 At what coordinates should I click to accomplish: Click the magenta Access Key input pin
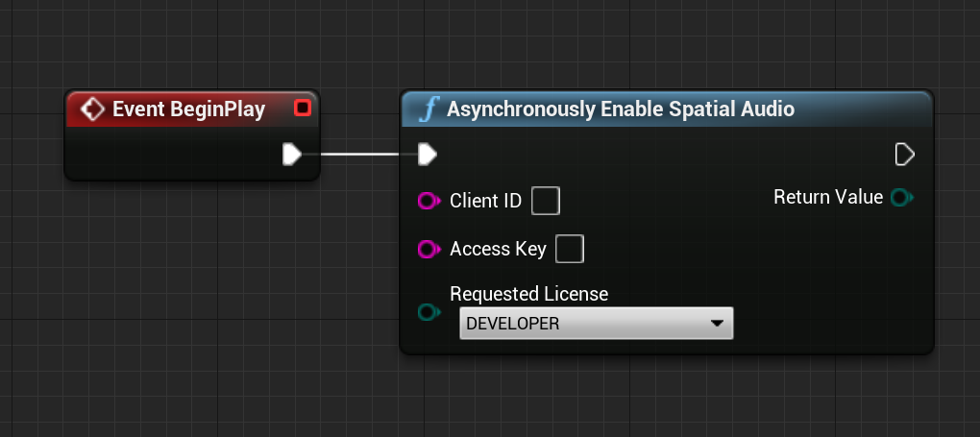pos(429,250)
